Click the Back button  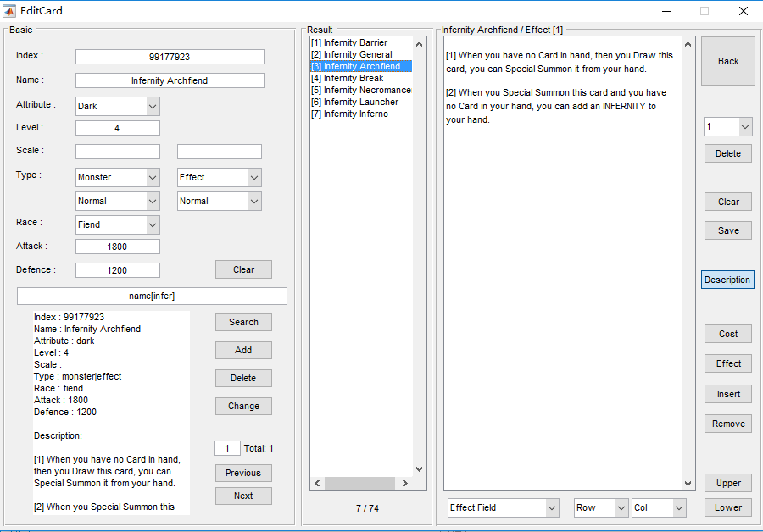[x=728, y=61]
